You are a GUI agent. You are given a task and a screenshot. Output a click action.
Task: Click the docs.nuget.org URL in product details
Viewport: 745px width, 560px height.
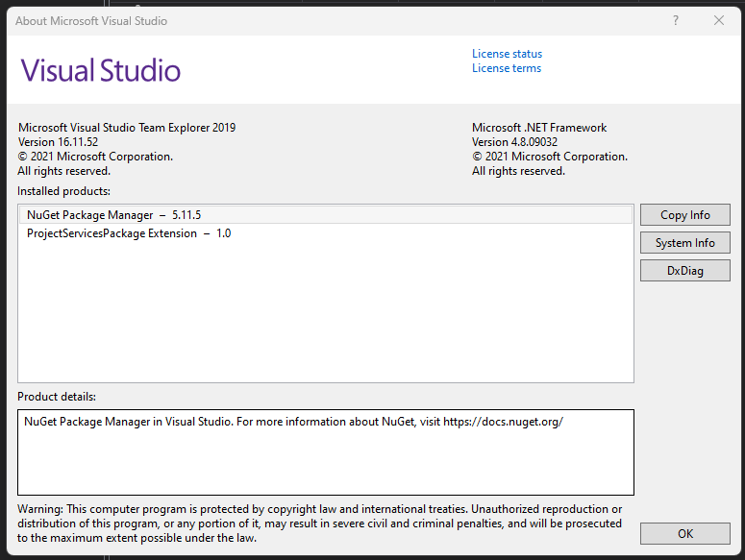pyautogui.click(x=503, y=422)
